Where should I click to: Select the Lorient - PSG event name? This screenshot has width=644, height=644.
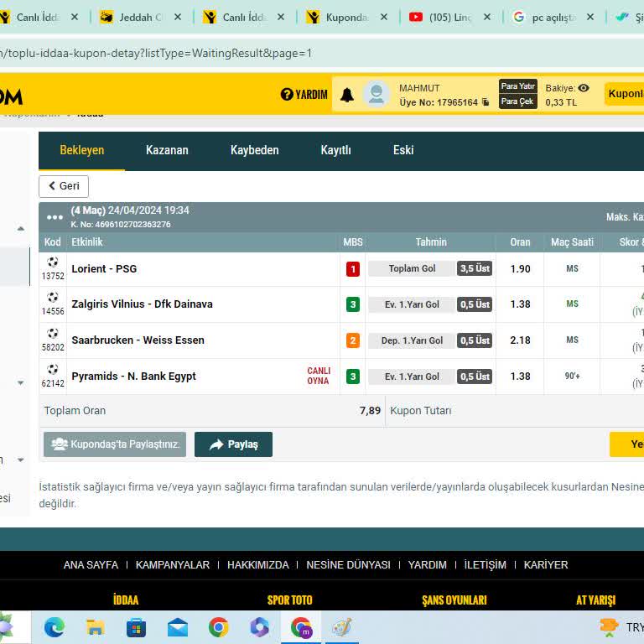click(104, 269)
